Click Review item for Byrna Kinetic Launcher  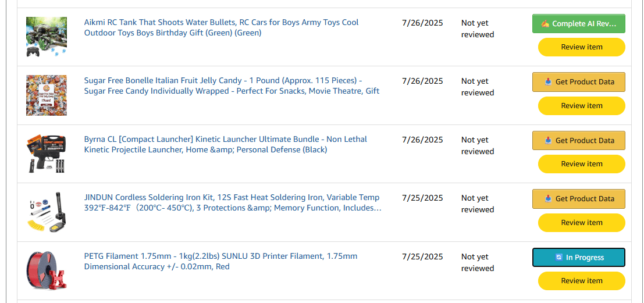(x=581, y=164)
